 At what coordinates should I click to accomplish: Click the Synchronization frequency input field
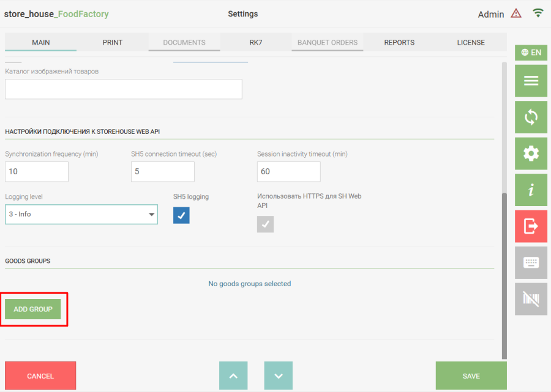[37, 172]
